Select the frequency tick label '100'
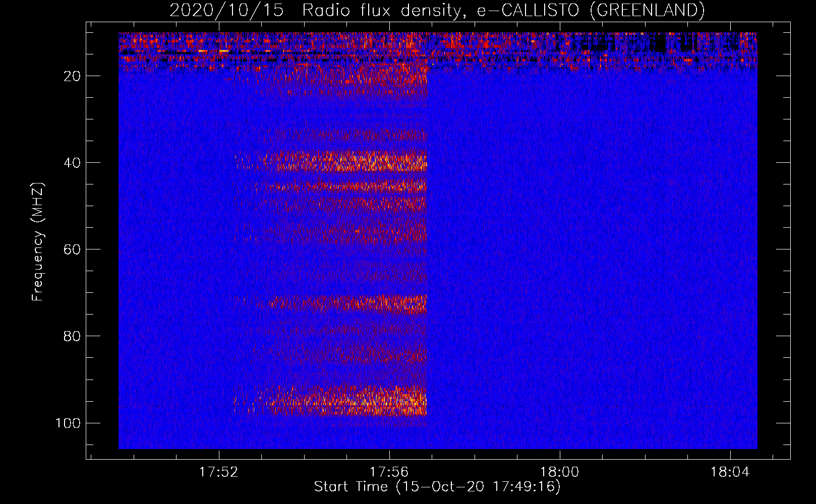 pyautogui.click(x=68, y=423)
